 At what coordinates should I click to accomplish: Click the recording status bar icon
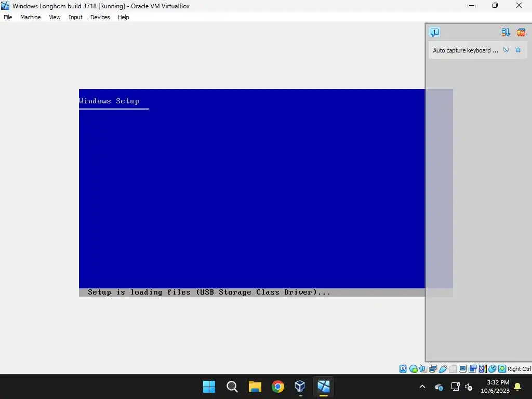472,369
